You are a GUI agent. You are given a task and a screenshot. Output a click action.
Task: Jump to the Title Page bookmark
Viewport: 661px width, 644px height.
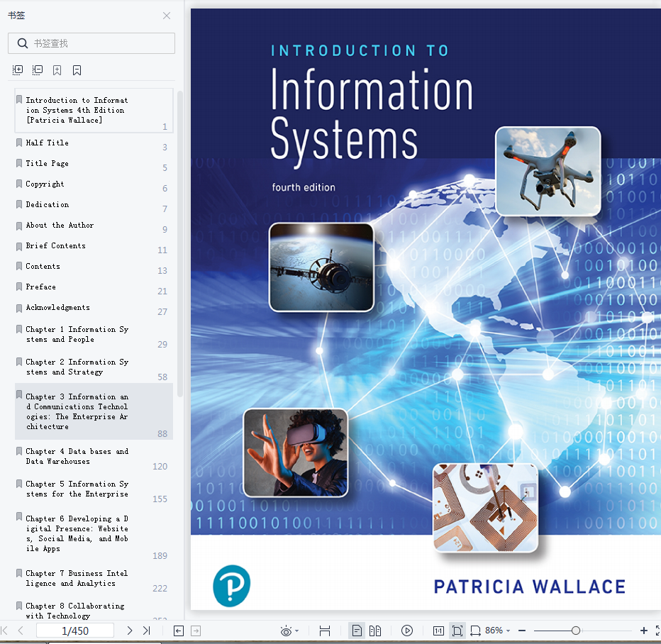point(94,164)
